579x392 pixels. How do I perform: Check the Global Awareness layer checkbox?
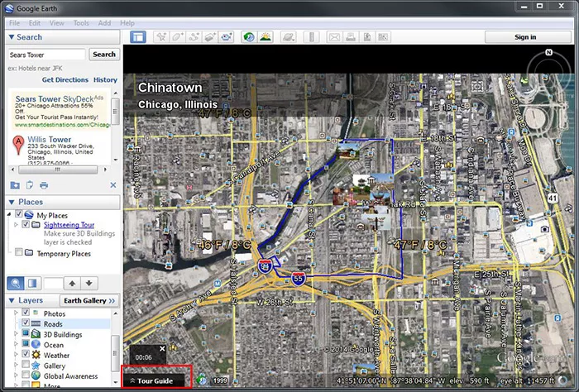coord(26,375)
